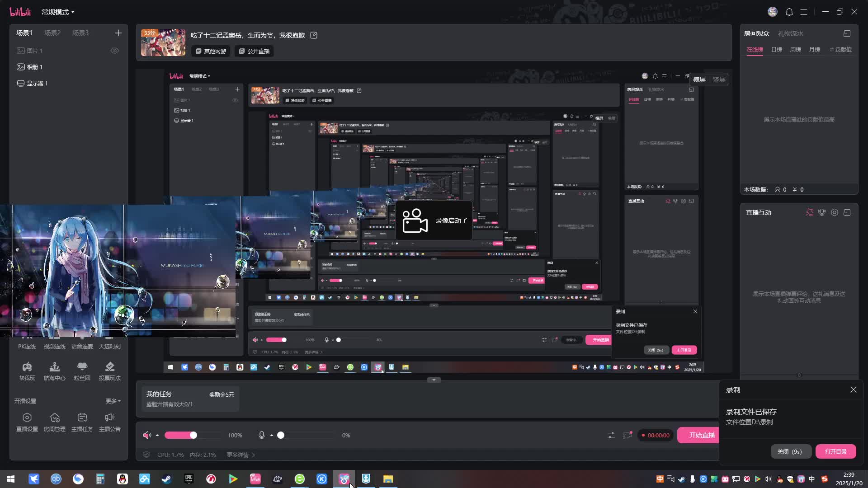Toggle visibility of 图片 1 source
This screenshot has height=488, width=868.
(x=115, y=51)
